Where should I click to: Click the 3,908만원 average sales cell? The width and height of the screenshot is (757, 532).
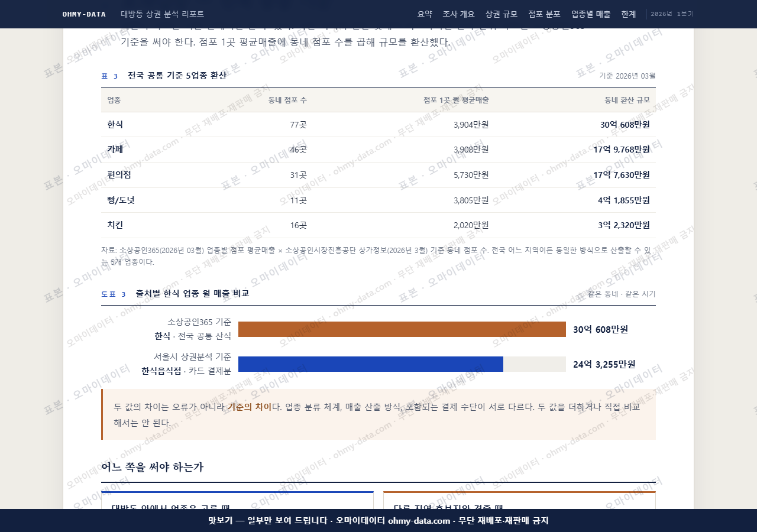tap(471, 150)
